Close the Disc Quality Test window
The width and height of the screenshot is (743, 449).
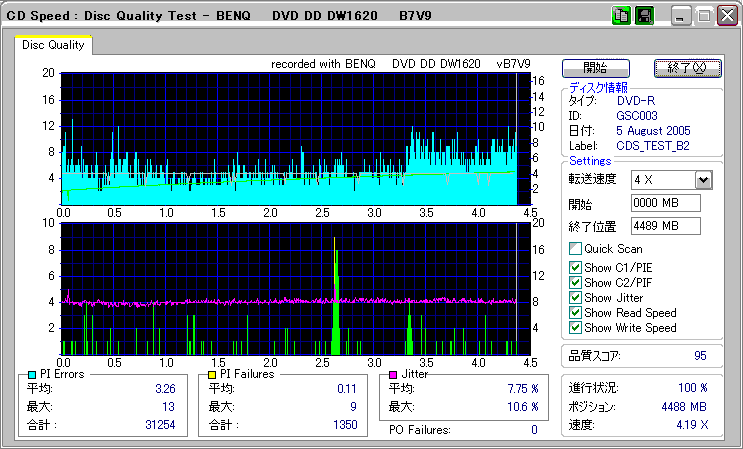(727, 16)
